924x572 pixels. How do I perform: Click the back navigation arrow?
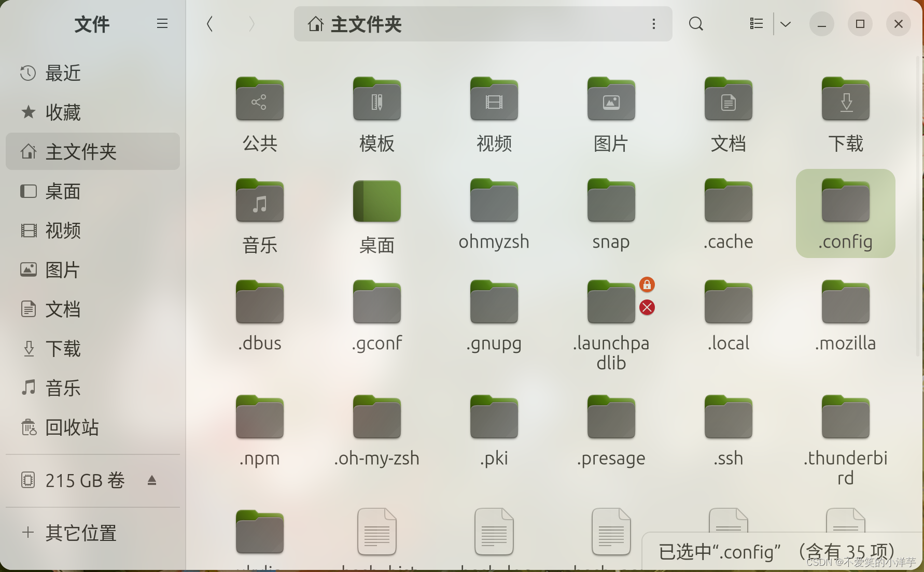point(209,24)
